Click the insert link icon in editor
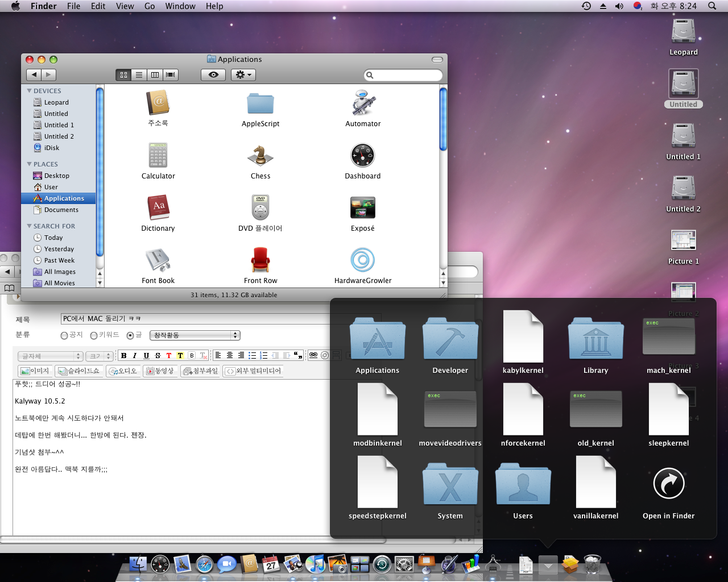 pyautogui.click(x=313, y=355)
